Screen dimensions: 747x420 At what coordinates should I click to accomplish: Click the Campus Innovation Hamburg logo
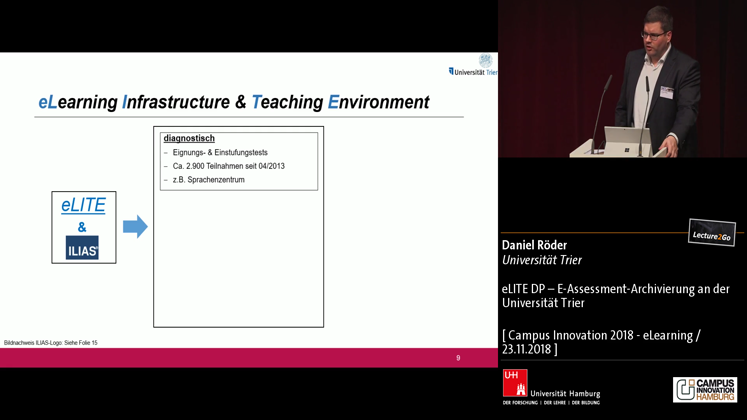705,390
